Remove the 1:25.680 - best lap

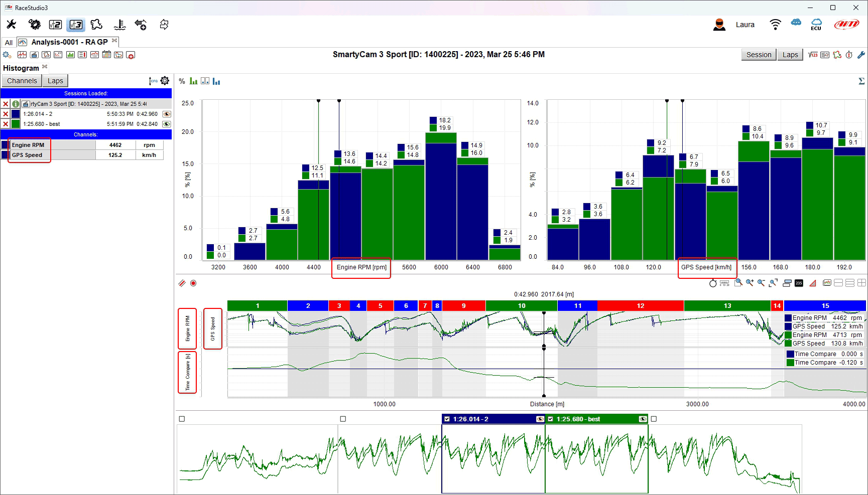click(x=6, y=124)
